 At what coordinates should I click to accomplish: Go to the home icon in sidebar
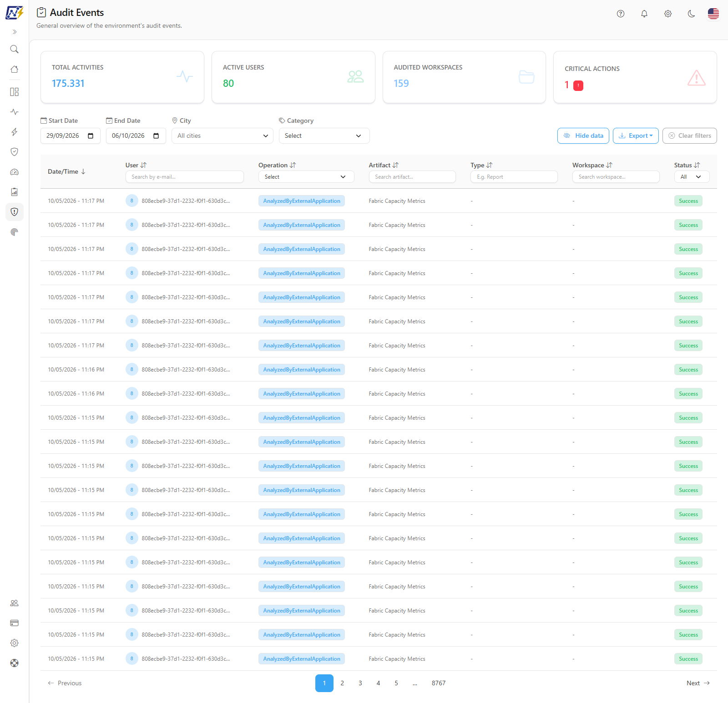pyautogui.click(x=15, y=69)
